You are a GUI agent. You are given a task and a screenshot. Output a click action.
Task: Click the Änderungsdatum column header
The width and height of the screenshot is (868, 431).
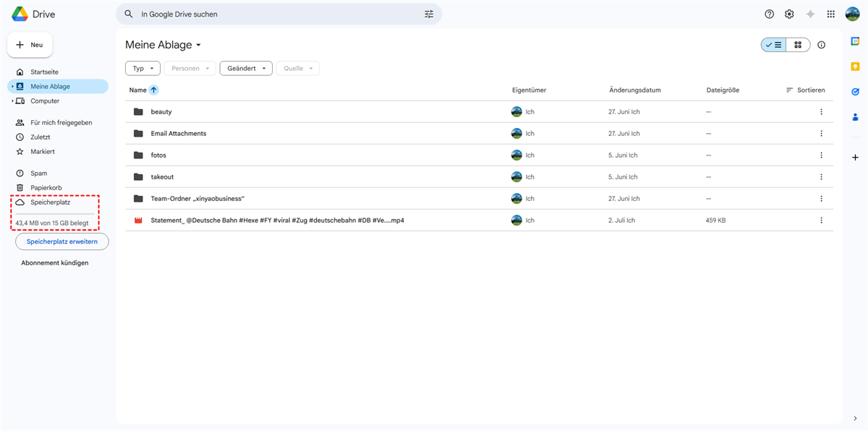635,90
